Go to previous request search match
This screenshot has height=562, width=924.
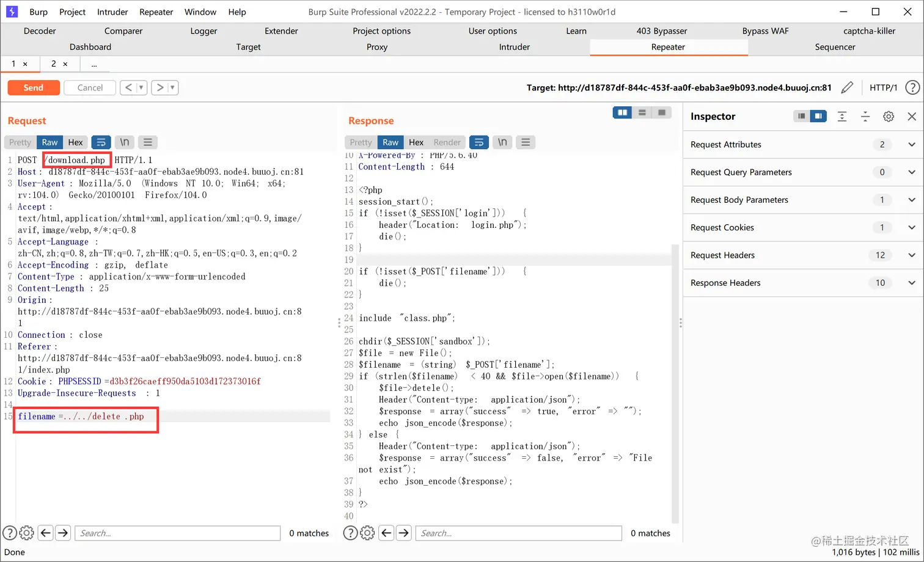pos(46,533)
